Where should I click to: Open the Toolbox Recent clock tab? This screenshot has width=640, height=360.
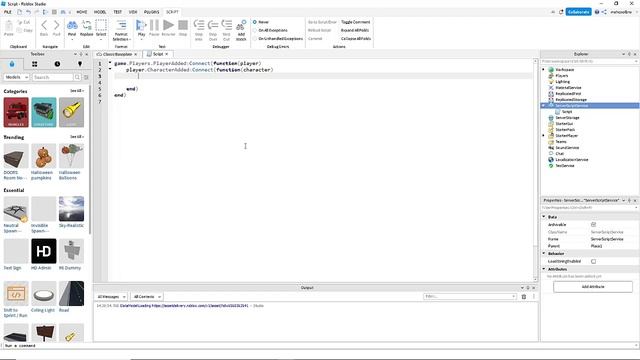[x=57, y=64]
